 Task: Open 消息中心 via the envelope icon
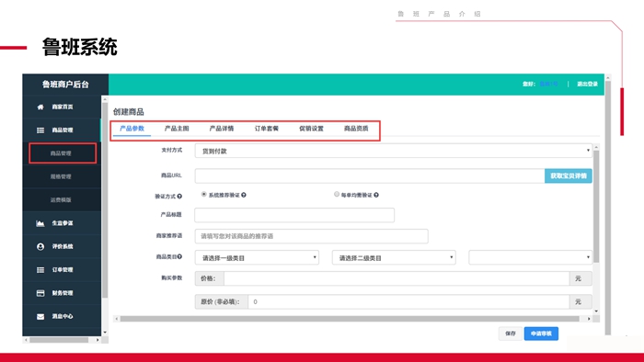(x=40, y=316)
